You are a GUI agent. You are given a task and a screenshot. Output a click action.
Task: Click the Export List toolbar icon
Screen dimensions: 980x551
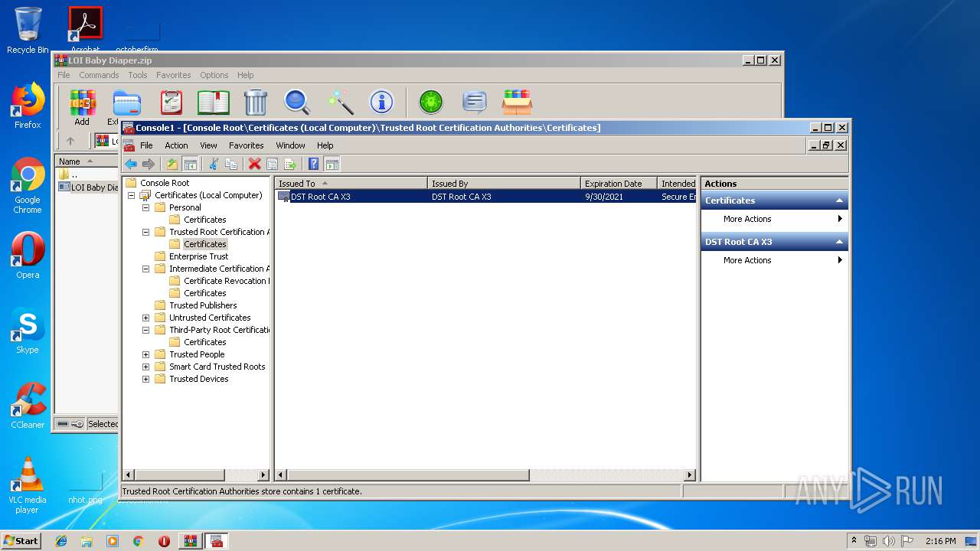point(290,164)
